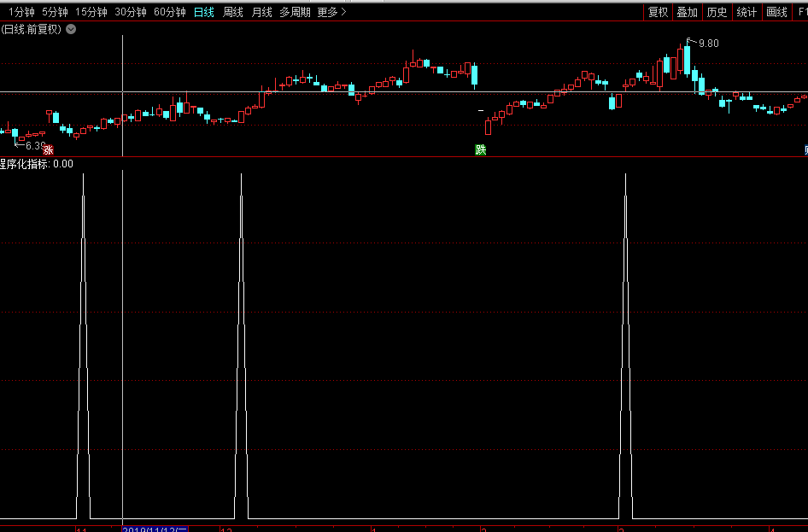
Task: Click the green 跌 marker icon
Action: click(x=481, y=149)
